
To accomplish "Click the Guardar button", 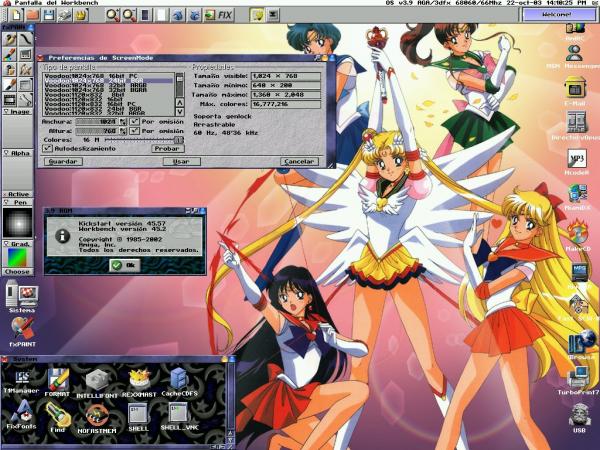I will pyautogui.click(x=63, y=161).
